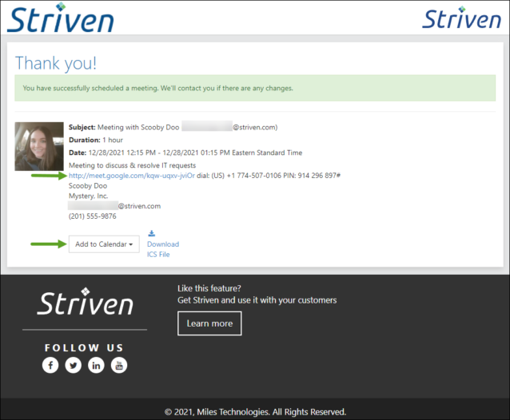Click the 2021 Miles Technologies copyright notice

[x=255, y=412]
